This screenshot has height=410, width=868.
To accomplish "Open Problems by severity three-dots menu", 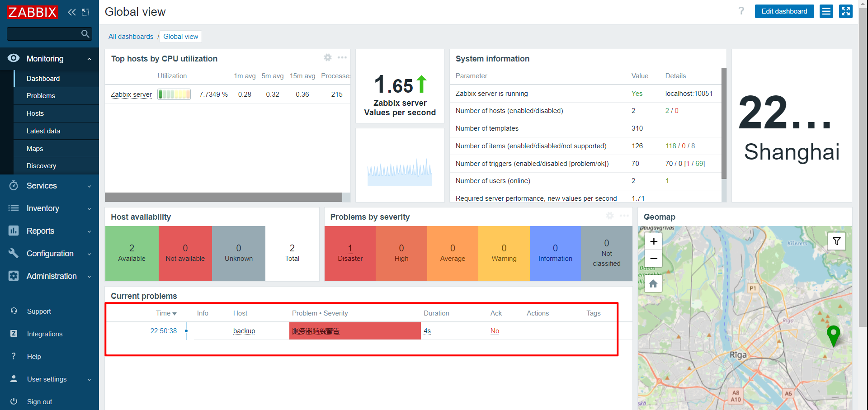I will click(624, 216).
